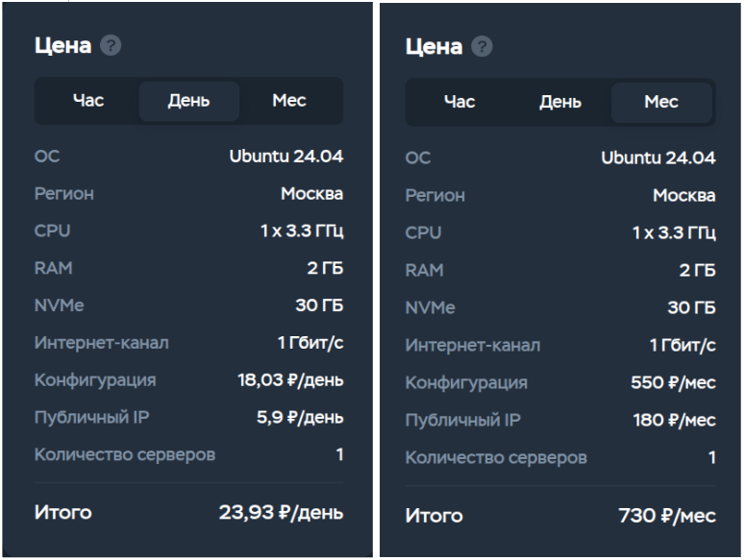Click 1 Гбит/с value in monthly-price panel
This screenshot has height=560, width=744.
click(x=682, y=345)
